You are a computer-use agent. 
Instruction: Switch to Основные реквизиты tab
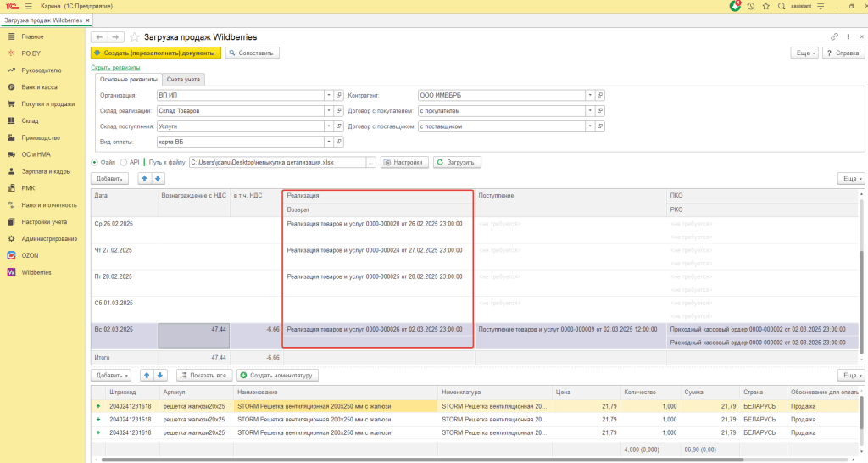(x=129, y=79)
